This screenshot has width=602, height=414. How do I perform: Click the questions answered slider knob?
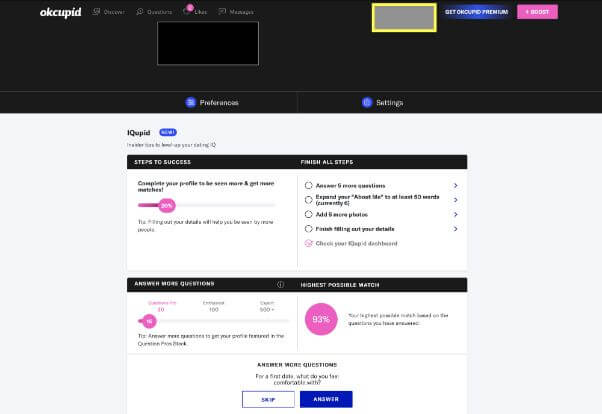[x=149, y=321]
